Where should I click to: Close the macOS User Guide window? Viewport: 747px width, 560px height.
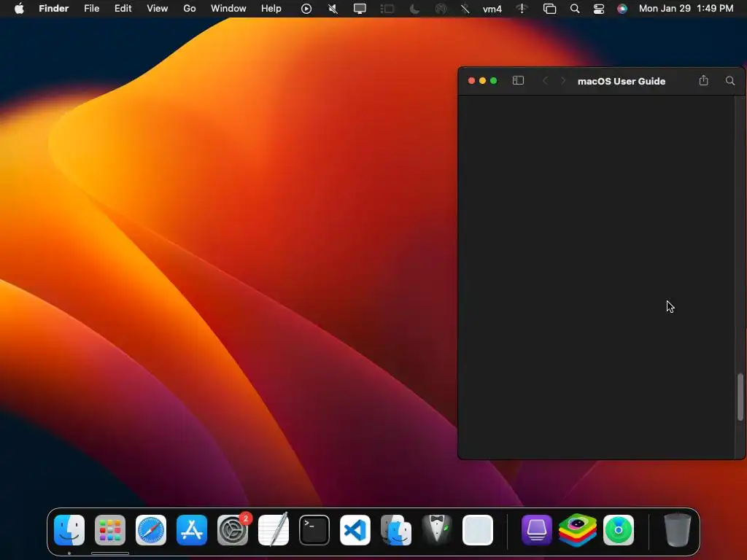471,81
